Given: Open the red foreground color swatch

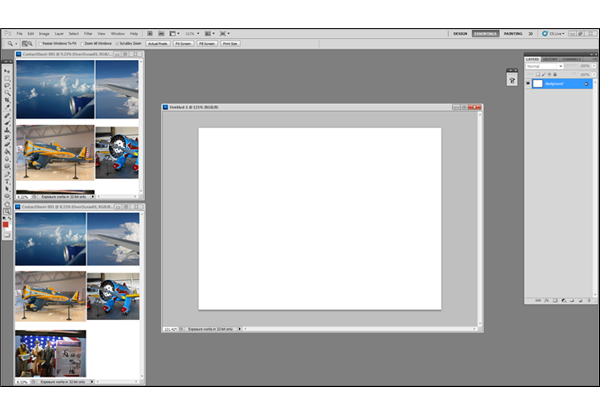Looking at the screenshot, I should click(x=5, y=224).
